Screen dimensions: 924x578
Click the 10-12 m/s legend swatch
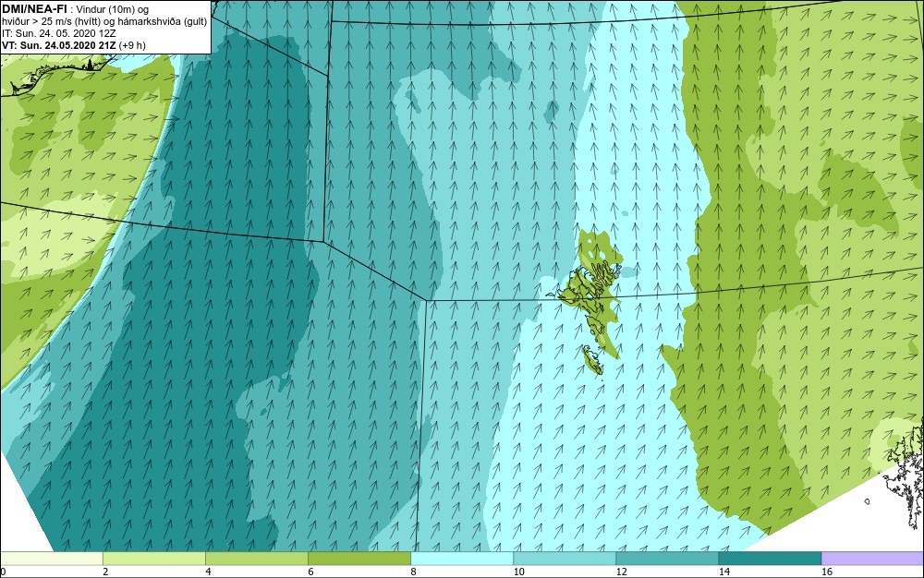(x=564, y=559)
